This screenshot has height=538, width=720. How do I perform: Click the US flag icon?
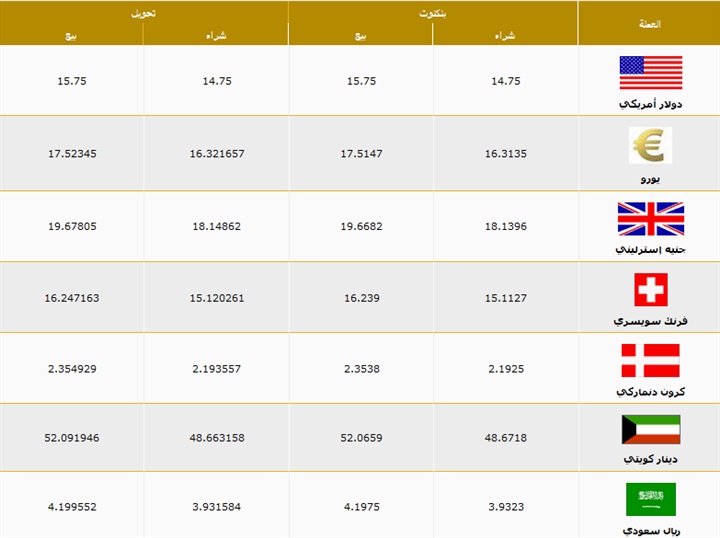[x=650, y=73]
